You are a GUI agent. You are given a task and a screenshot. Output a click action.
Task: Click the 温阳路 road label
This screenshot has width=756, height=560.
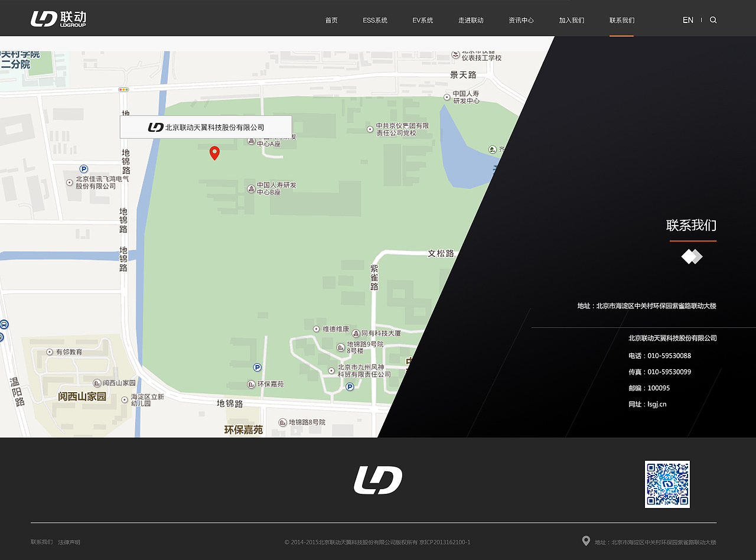17,392
